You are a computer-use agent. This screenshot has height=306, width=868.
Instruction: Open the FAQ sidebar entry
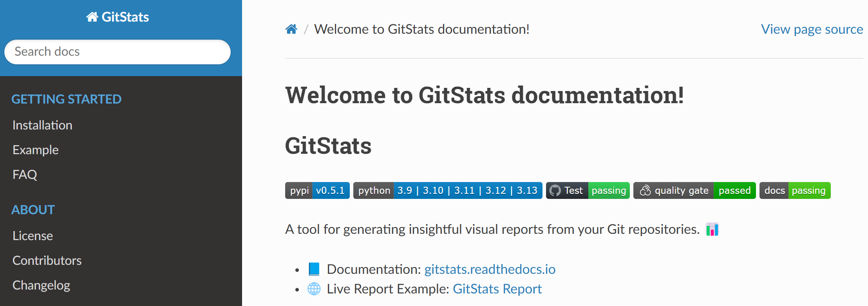pyautogui.click(x=25, y=175)
